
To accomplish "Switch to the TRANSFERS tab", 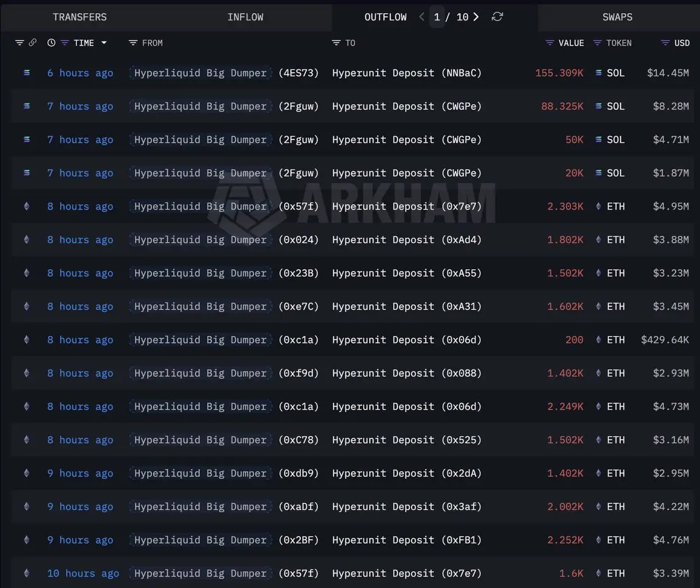I will point(79,17).
